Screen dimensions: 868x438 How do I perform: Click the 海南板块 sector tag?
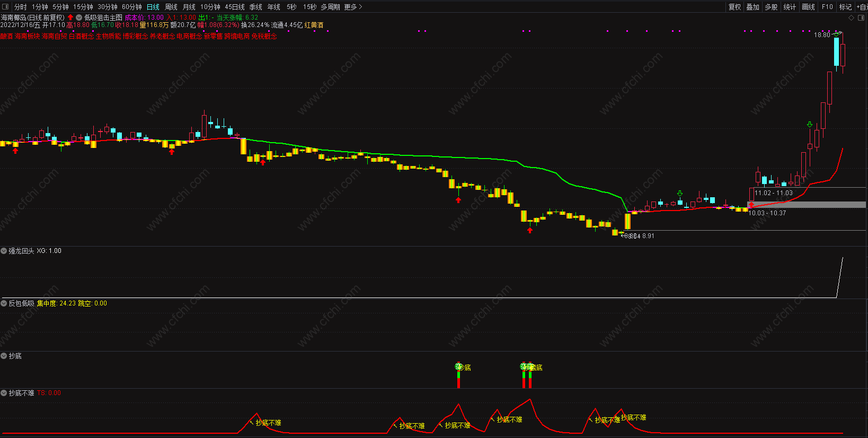tap(28, 36)
